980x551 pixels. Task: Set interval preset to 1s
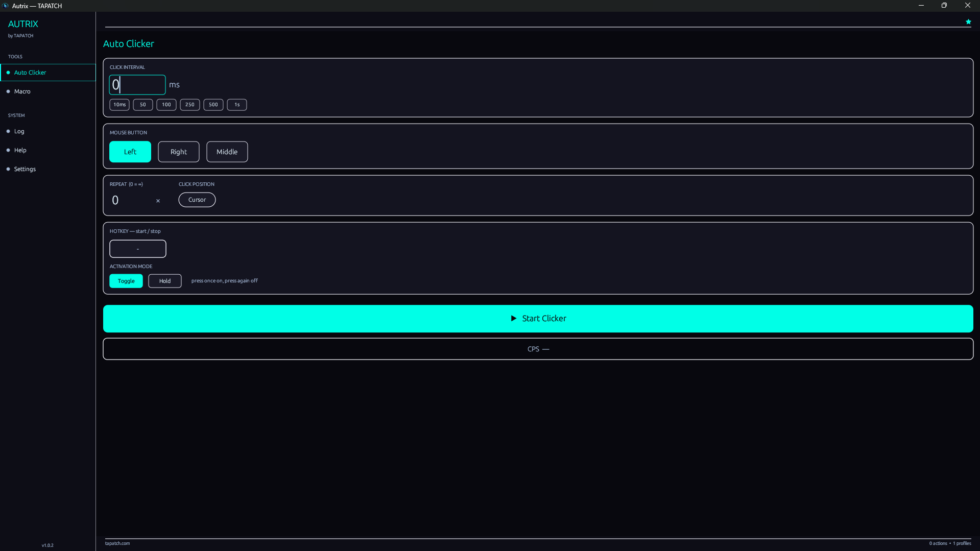(x=237, y=105)
